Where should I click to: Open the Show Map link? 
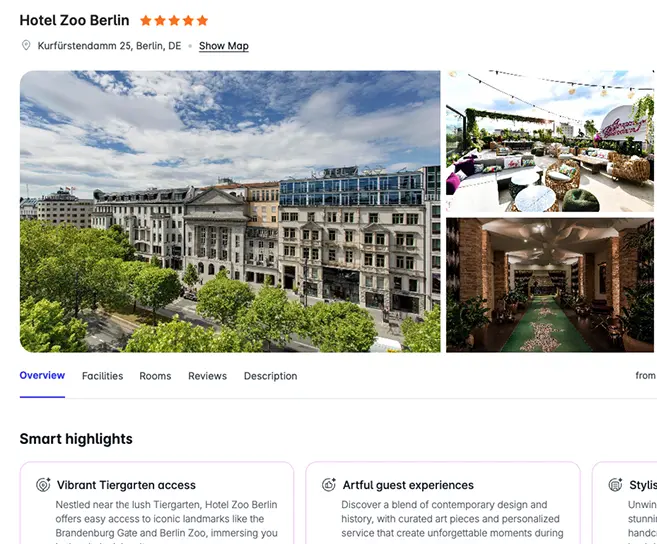click(224, 46)
